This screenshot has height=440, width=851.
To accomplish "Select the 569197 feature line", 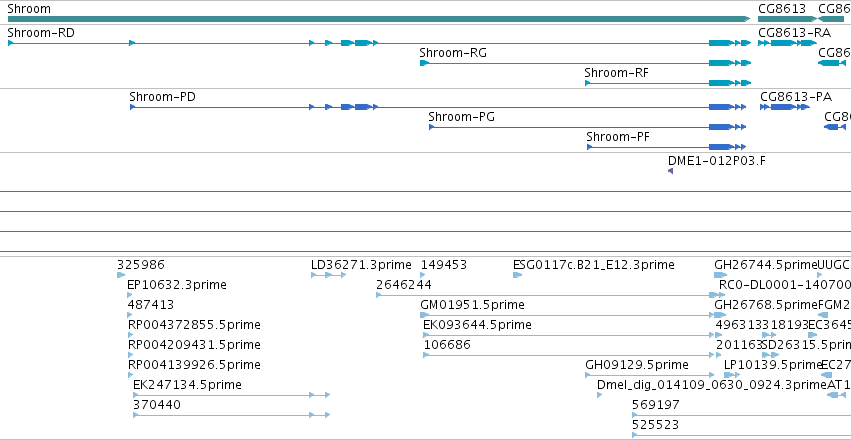I will click(x=741, y=415).
